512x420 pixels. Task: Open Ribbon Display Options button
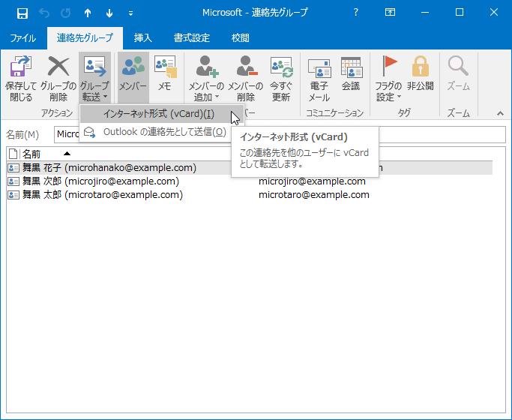pos(390,13)
